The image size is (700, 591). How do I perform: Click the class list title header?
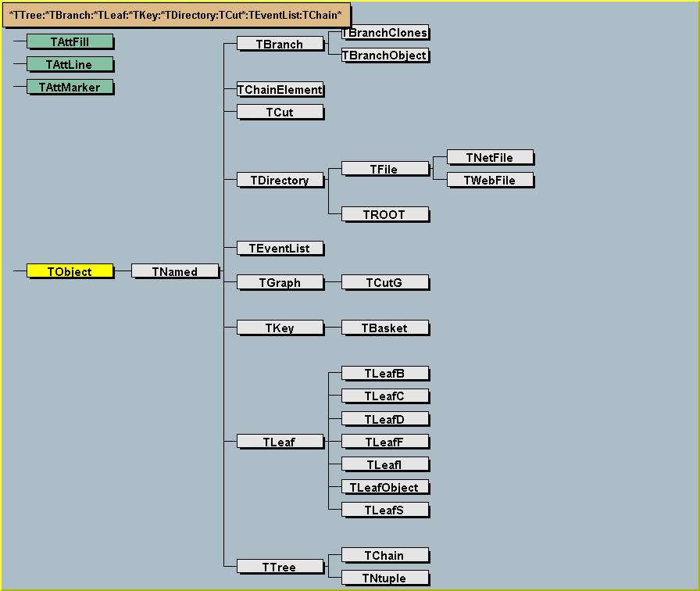pyautogui.click(x=176, y=15)
